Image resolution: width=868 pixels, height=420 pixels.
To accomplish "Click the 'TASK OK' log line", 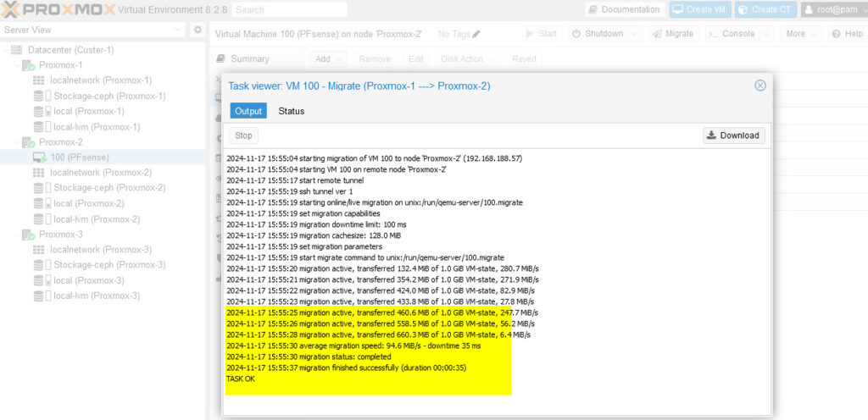I will (x=240, y=379).
